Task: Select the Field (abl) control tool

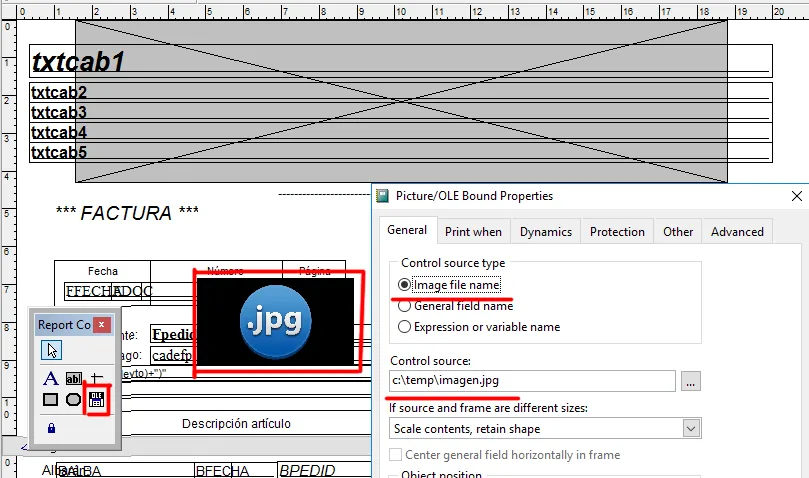Action: pyautogui.click(x=74, y=378)
